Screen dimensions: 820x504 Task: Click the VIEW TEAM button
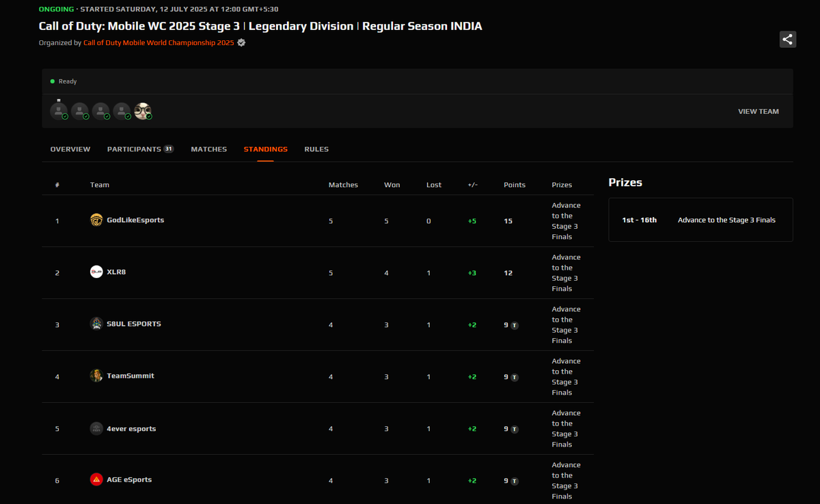758,111
